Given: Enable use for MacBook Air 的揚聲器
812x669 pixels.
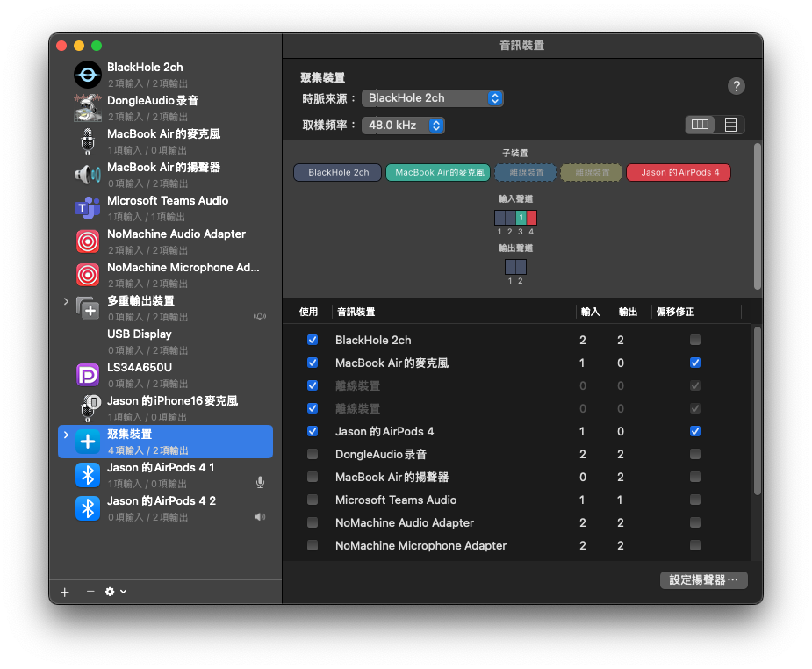Looking at the screenshot, I should click(x=313, y=477).
